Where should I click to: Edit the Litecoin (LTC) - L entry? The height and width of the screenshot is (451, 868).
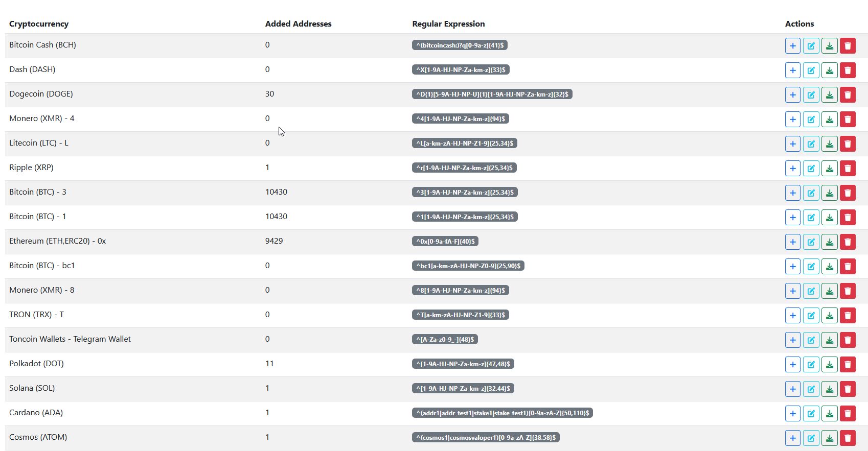pos(811,144)
